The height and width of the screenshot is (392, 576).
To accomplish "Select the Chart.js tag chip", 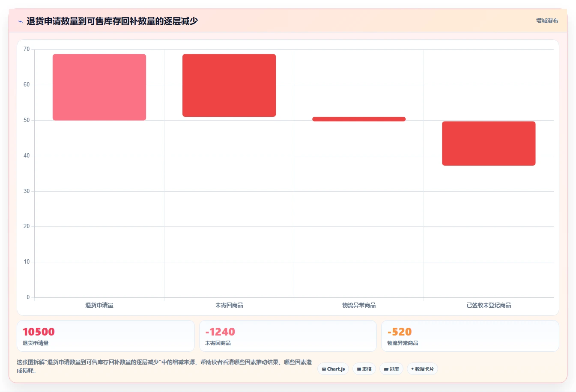I will [x=333, y=369].
